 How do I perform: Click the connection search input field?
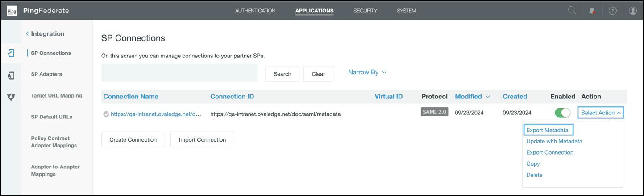pos(179,73)
